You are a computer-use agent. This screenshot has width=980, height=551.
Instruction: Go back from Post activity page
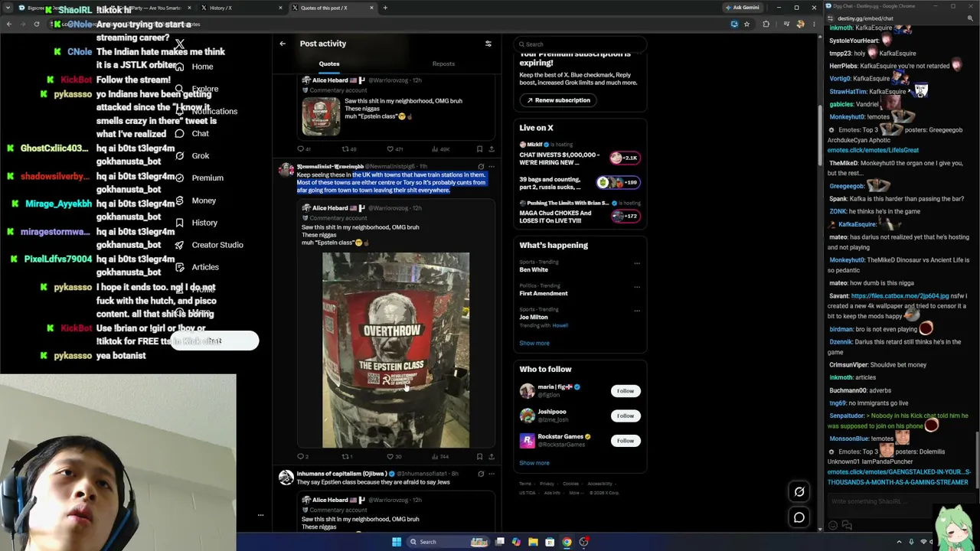coord(283,44)
